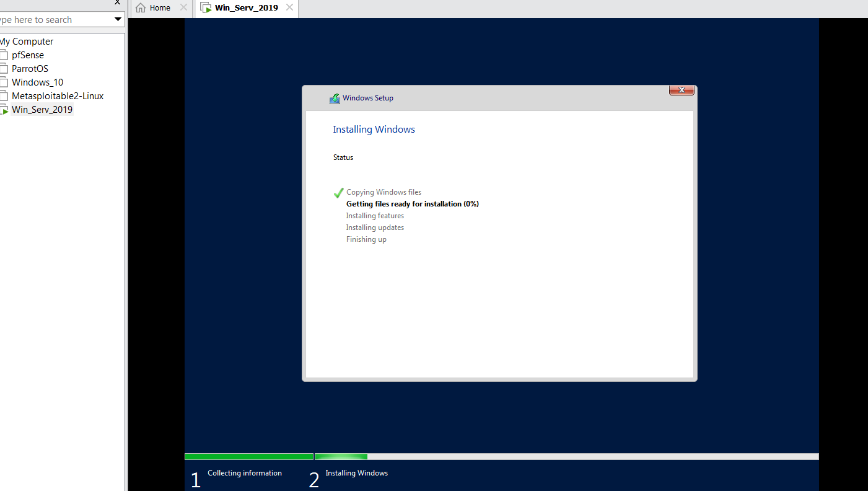Viewport: 868px width, 491px height.
Task: Click the My Computer tree node
Action: coord(27,42)
